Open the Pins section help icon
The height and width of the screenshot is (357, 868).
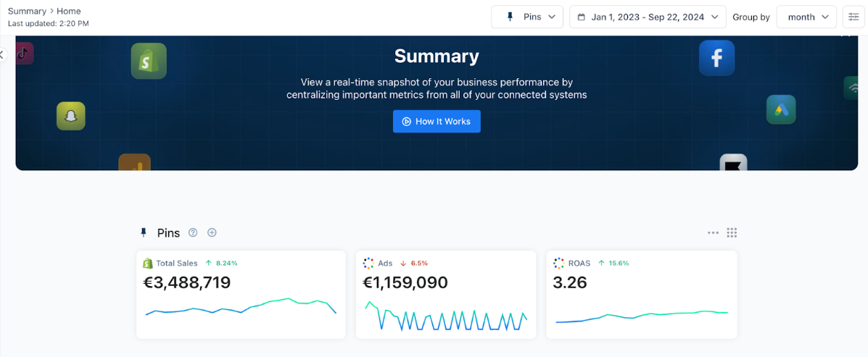point(193,232)
